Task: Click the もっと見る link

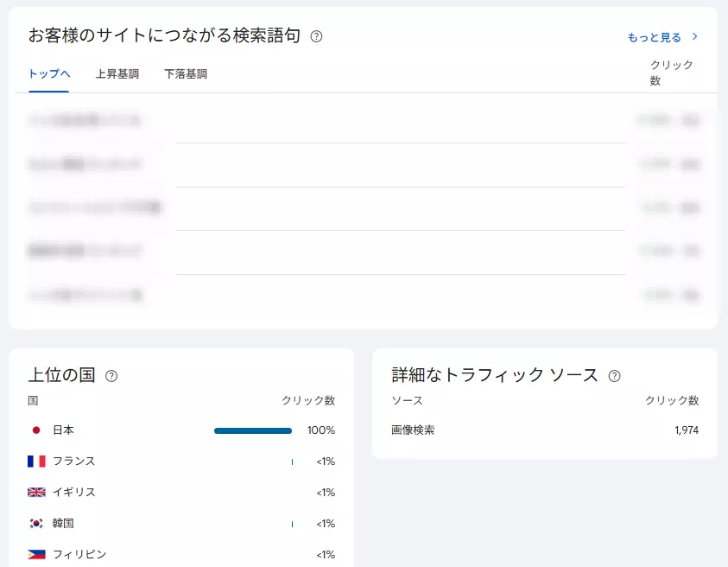Action: 655,37
